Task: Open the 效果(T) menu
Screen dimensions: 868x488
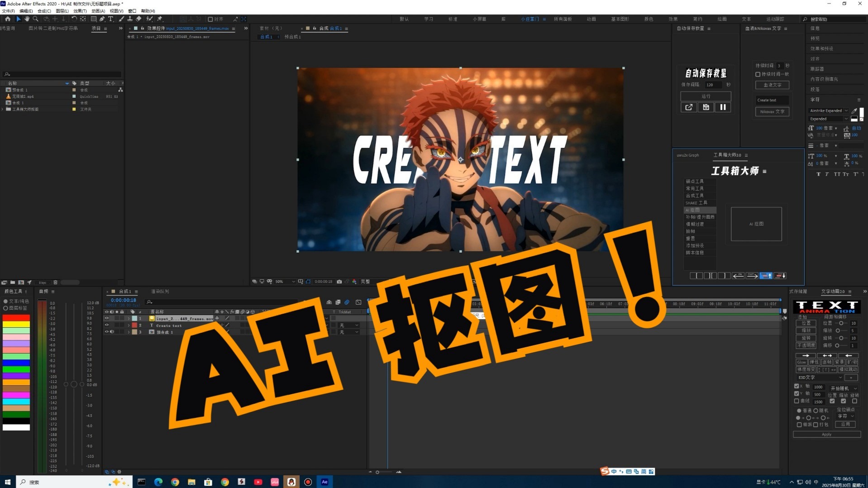Action: coord(80,11)
